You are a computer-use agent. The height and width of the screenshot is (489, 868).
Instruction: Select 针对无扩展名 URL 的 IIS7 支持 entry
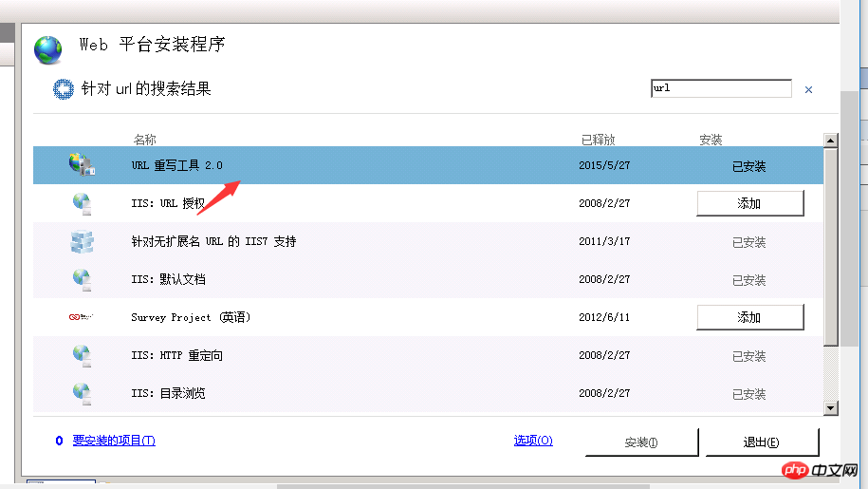[x=213, y=241]
